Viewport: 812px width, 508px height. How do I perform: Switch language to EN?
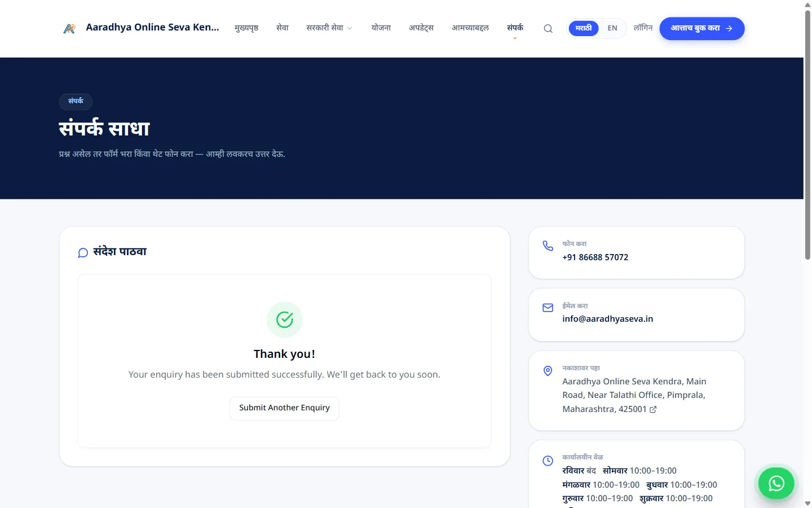pyautogui.click(x=612, y=28)
